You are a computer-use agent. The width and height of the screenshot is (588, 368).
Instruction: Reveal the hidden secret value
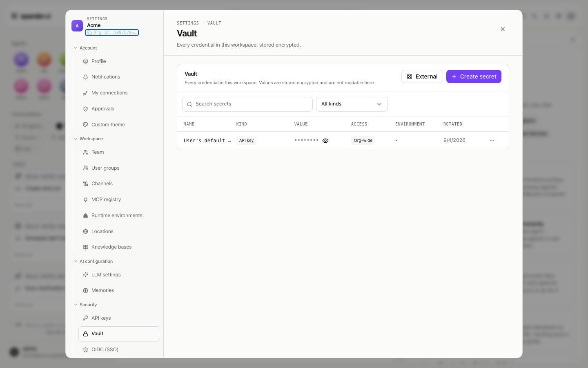(325, 141)
